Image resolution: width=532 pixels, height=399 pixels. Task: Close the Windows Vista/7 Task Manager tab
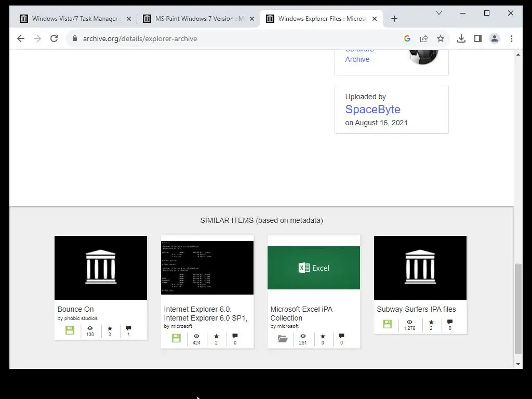pos(129,19)
